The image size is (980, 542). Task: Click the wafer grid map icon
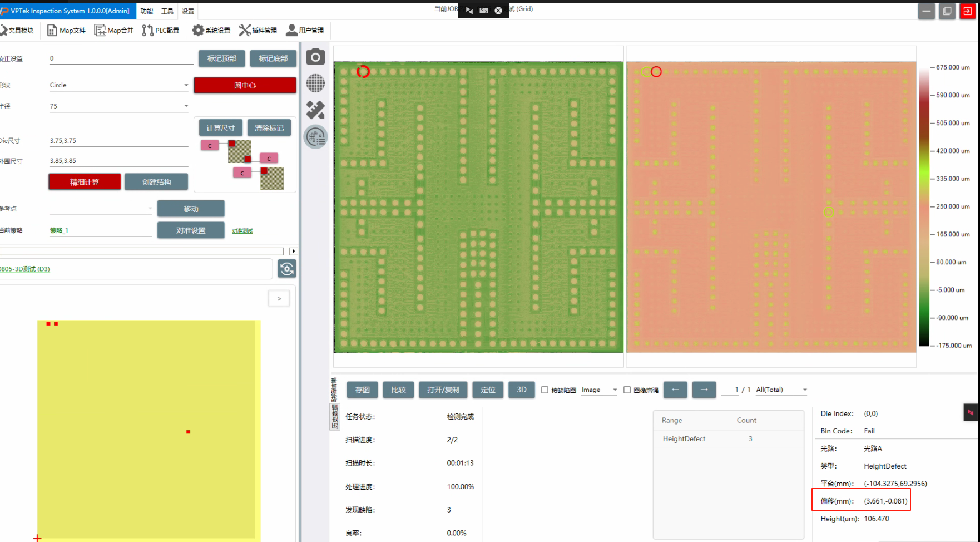(x=315, y=83)
